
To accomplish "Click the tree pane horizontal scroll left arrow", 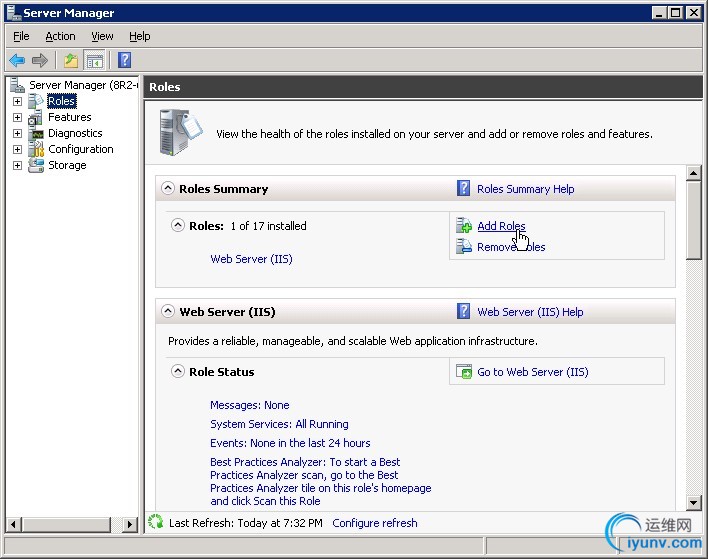I will click(x=13, y=524).
